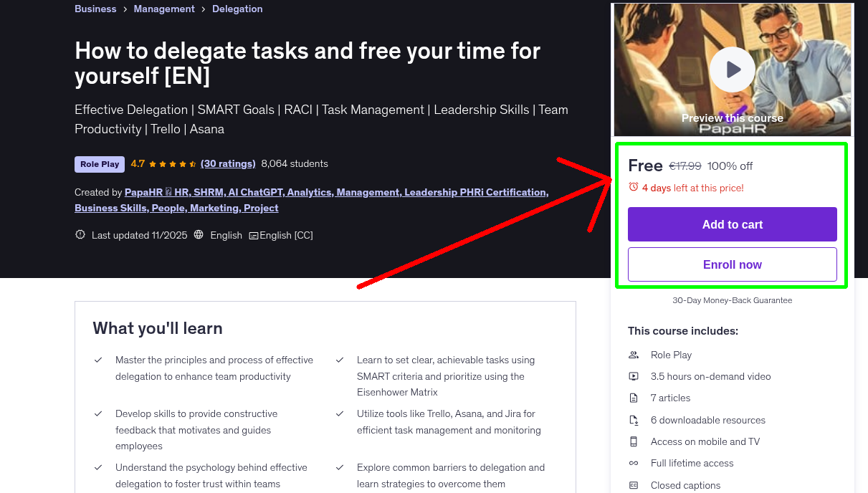This screenshot has height=493, width=868.
Task: Click the Add to cart button
Action: click(732, 224)
